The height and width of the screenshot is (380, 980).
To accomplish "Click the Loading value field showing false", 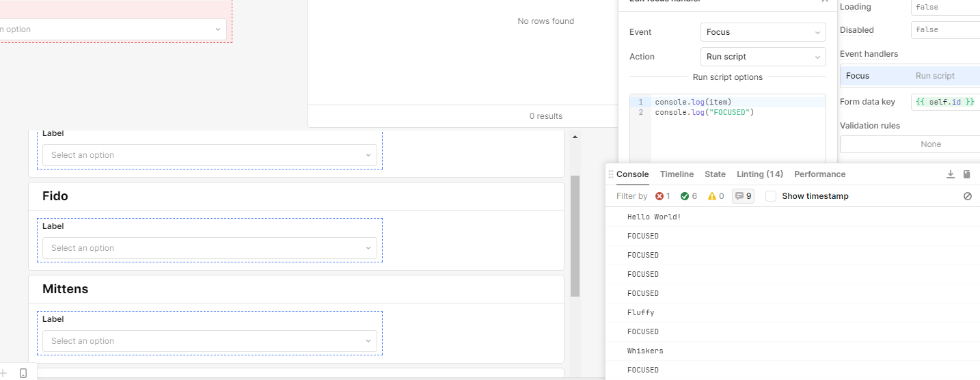I will tap(945, 7).
